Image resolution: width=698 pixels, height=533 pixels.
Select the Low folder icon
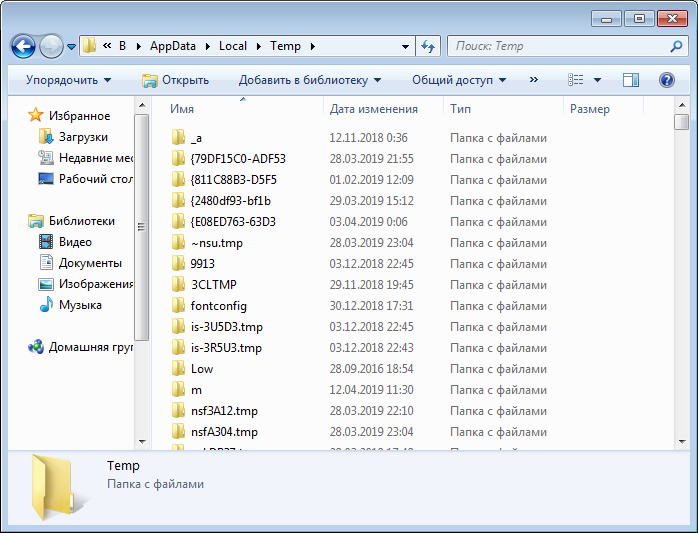(178, 368)
